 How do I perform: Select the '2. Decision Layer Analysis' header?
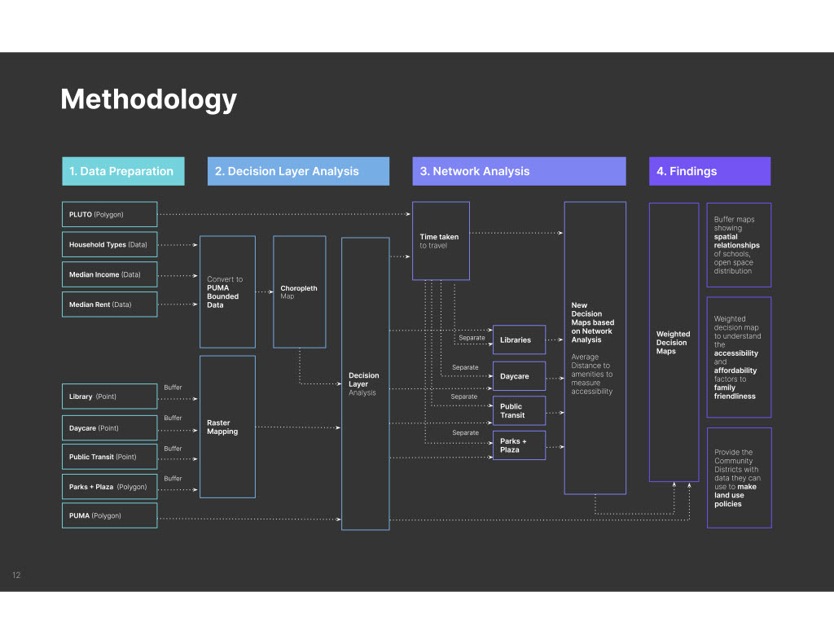point(298,171)
